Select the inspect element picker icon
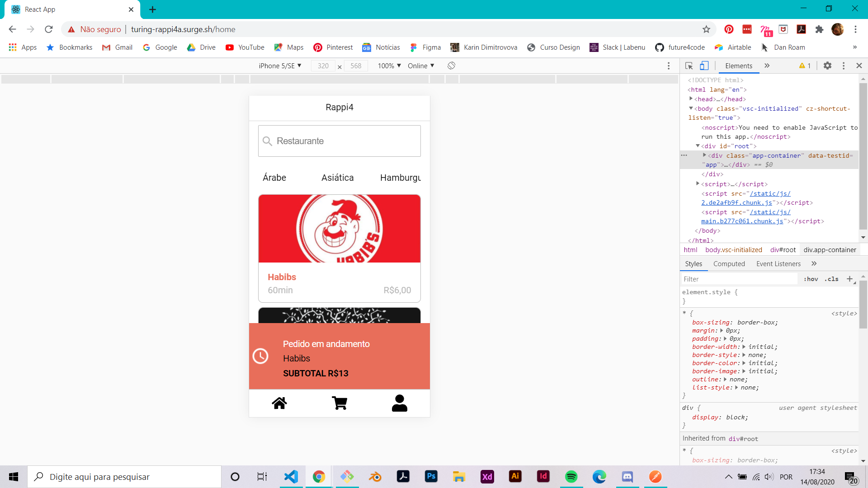 coord(689,66)
